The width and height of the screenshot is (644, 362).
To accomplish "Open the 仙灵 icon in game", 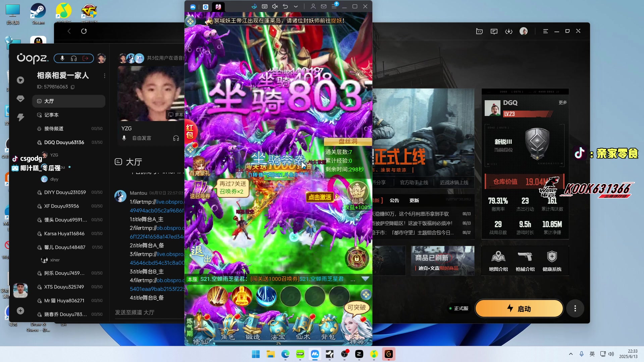I will pyautogui.click(x=358, y=193).
